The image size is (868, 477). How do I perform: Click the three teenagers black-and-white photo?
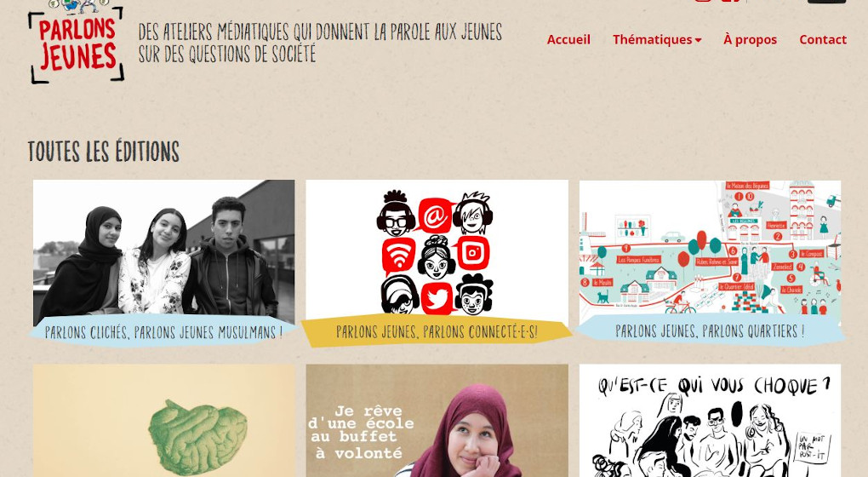[x=164, y=252]
